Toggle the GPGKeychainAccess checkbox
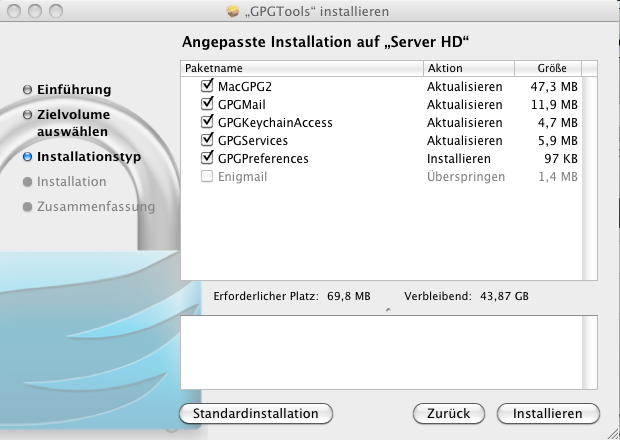The height and width of the screenshot is (440, 620). 207,122
